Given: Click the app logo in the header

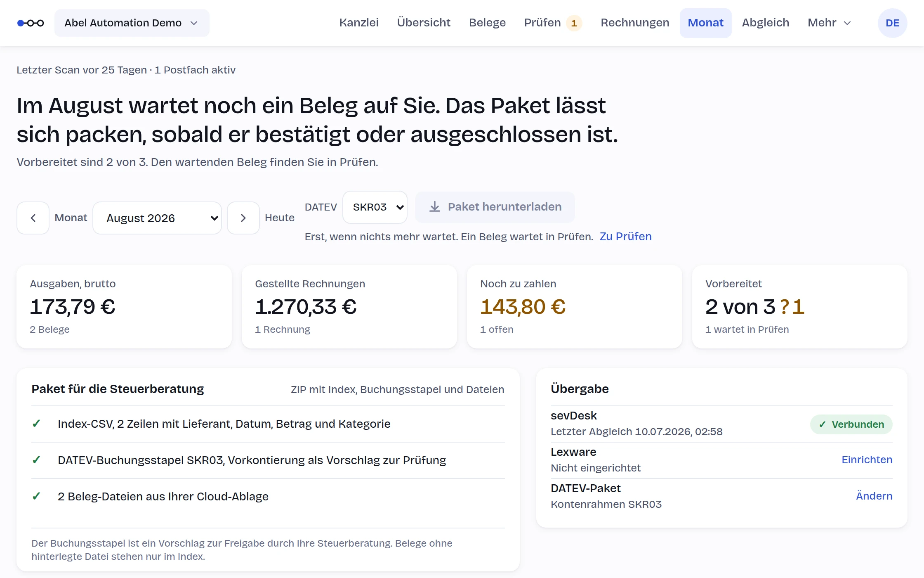Looking at the screenshot, I should tap(31, 23).
